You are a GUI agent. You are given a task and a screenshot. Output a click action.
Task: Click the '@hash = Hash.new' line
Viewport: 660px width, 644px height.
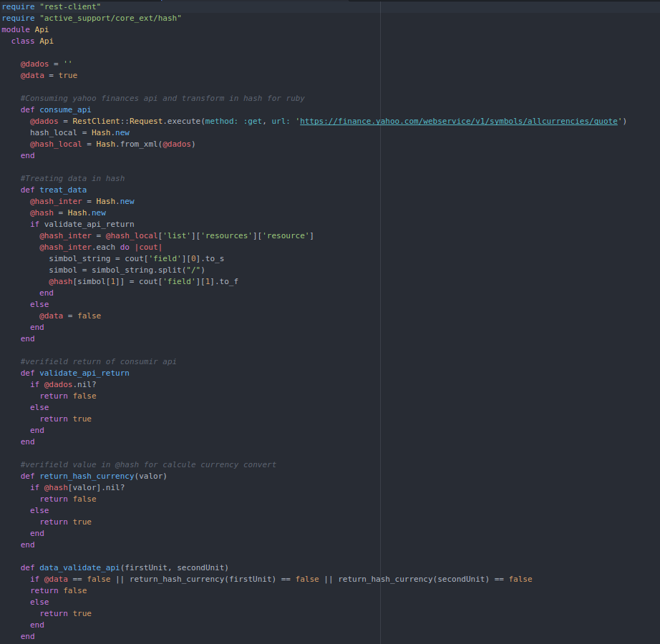pyautogui.click(x=68, y=213)
